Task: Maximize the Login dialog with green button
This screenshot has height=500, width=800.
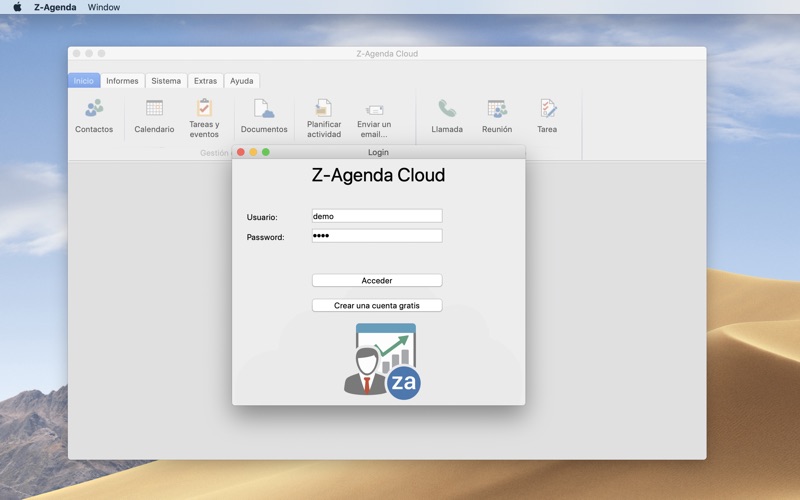Action: tap(265, 152)
